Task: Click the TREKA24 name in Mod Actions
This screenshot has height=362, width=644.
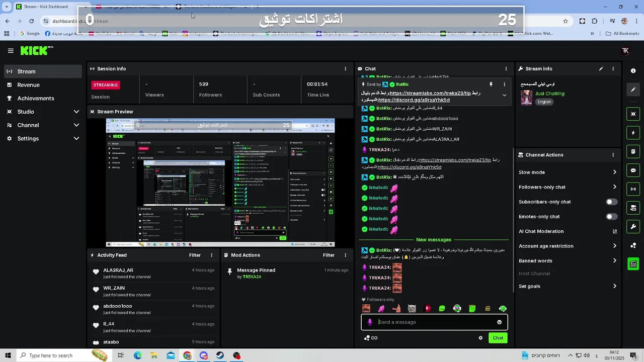Action: click(252, 277)
